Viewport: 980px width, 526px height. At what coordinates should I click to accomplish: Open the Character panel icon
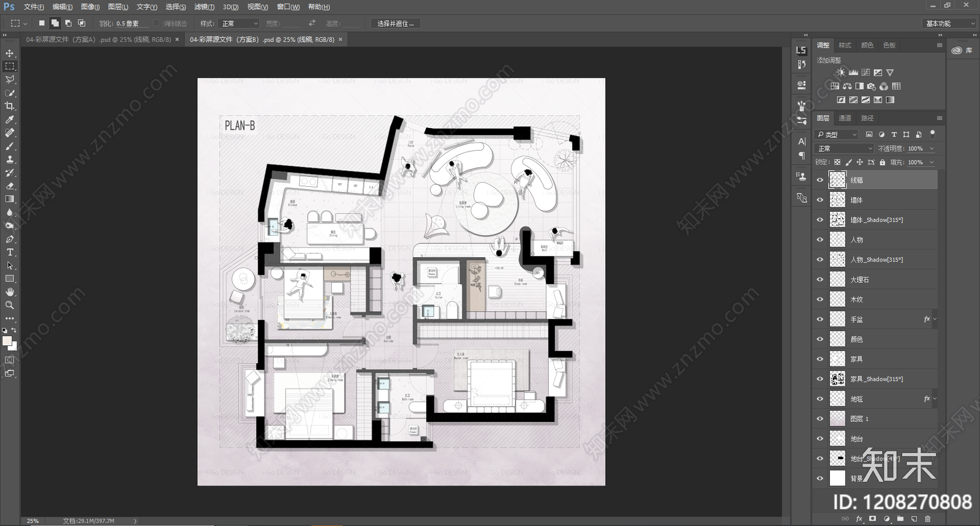[x=801, y=141]
